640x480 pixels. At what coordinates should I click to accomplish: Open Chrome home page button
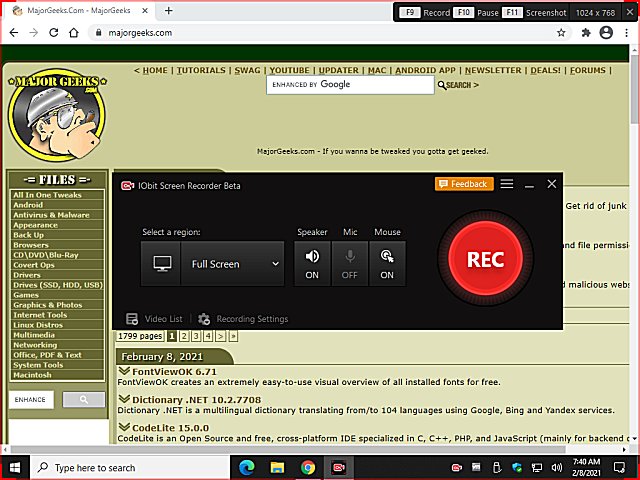click(74, 33)
